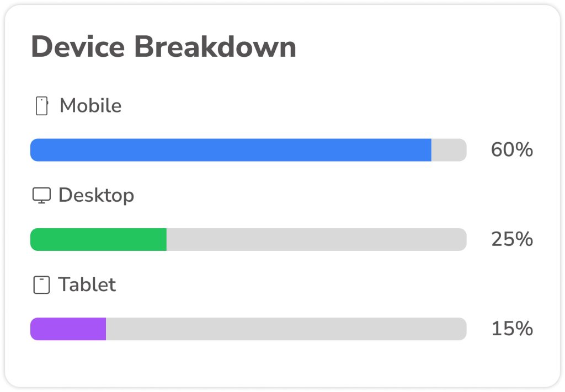The width and height of the screenshot is (565, 392).
Task: Click gray unfilled part of Tablet bar
Action: pos(286,329)
